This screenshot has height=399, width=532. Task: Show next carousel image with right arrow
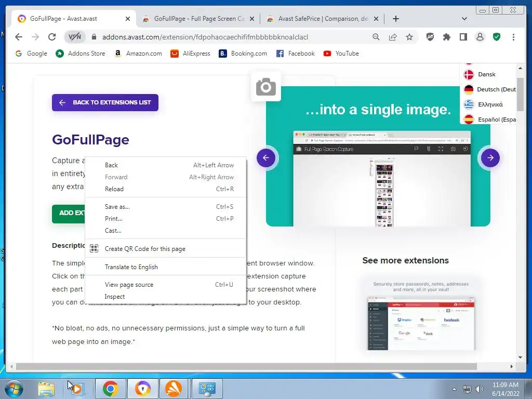point(490,158)
